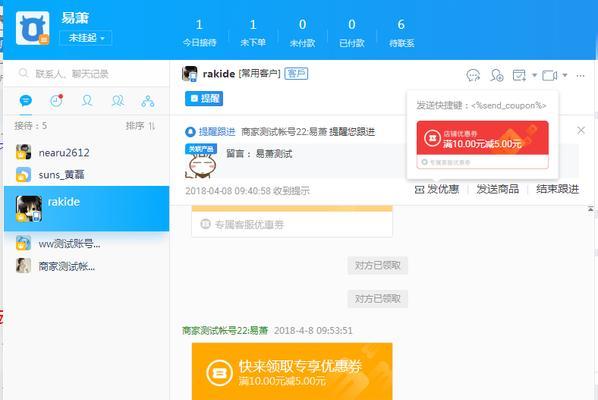Screen dimensions: 598x400
Task: Click the add contact icon in header
Action: click(x=497, y=75)
